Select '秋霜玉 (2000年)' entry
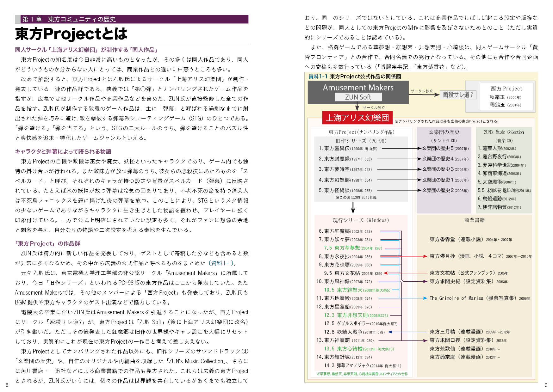Viewport: 553px width, 392px height. [x=506, y=97]
